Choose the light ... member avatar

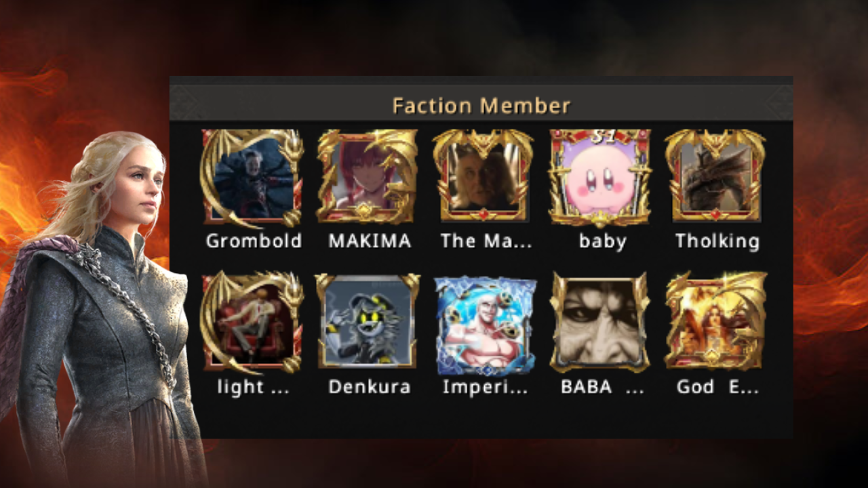252,323
